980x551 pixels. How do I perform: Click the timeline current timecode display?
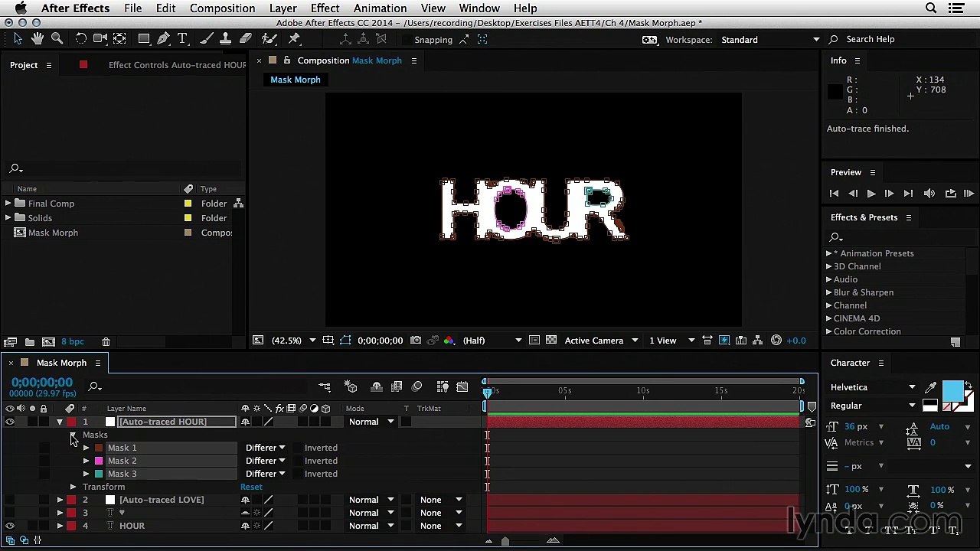(x=42, y=383)
